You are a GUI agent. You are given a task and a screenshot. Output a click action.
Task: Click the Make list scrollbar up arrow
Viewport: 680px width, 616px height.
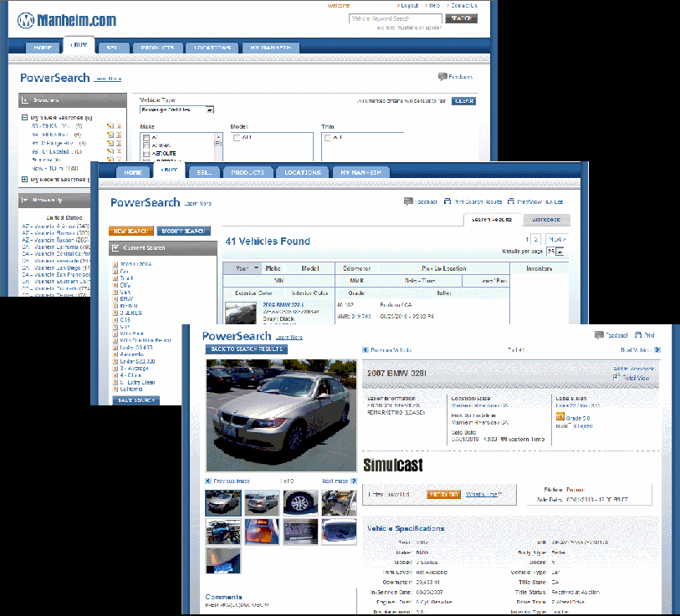click(218, 136)
